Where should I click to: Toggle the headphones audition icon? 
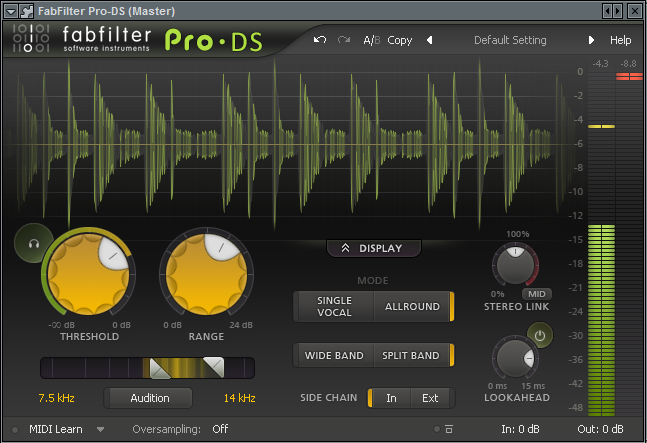tap(34, 242)
